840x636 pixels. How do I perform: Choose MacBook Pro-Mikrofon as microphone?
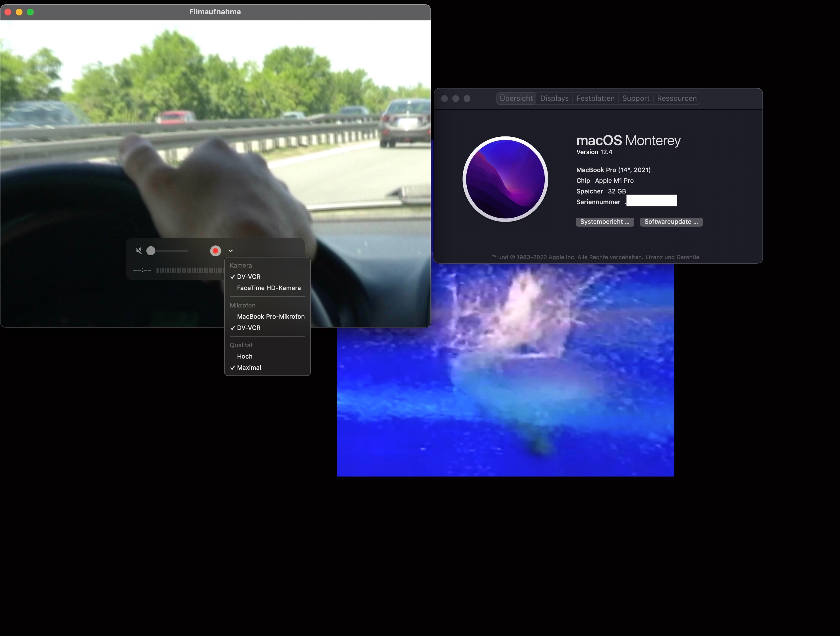(x=270, y=316)
